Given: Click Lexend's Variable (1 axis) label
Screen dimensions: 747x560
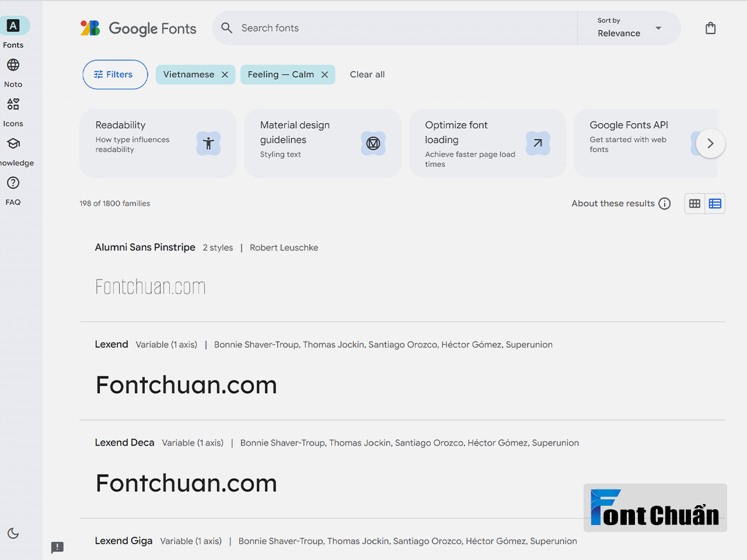Looking at the screenshot, I should click(166, 345).
